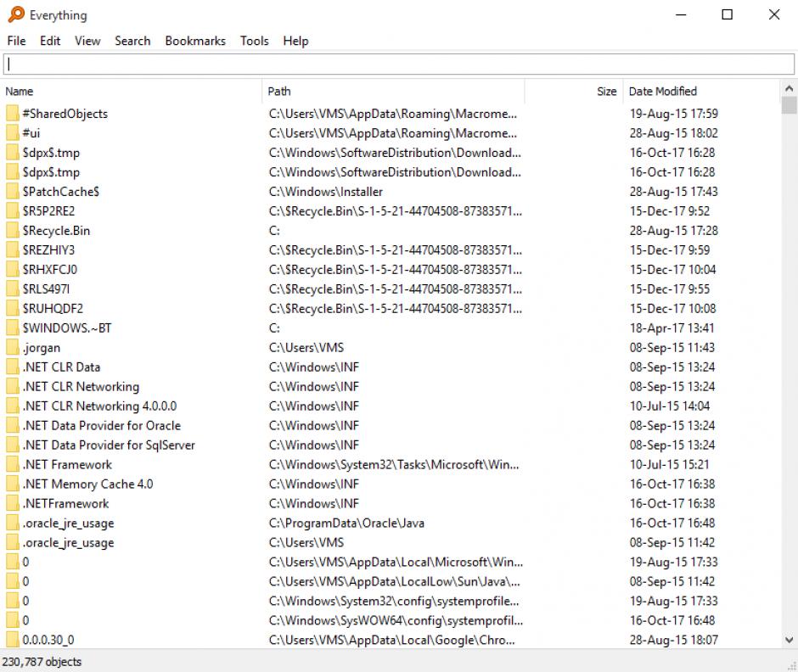
Task: Click the #SharedObjects folder icon
Action: (12, 114)
